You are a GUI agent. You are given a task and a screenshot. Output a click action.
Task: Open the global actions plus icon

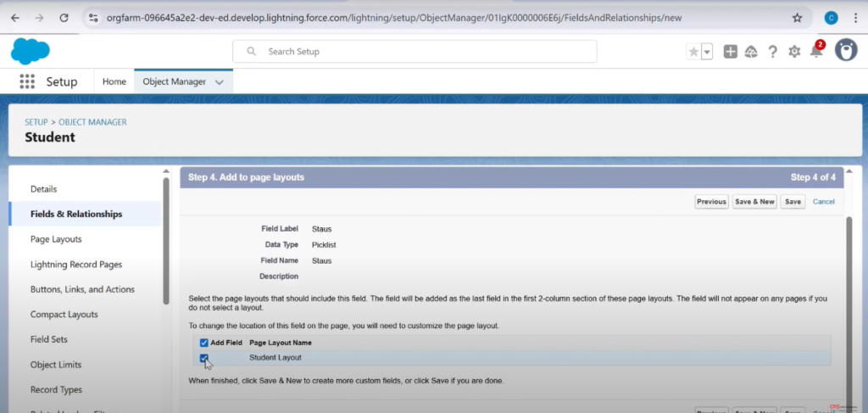730,52
